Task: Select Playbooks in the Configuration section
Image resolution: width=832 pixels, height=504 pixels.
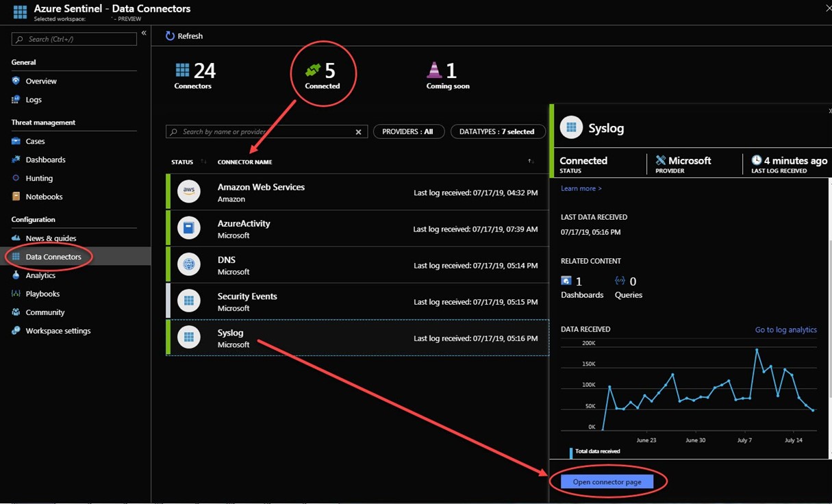Action: pyautogui.click(x=42, y=294)
